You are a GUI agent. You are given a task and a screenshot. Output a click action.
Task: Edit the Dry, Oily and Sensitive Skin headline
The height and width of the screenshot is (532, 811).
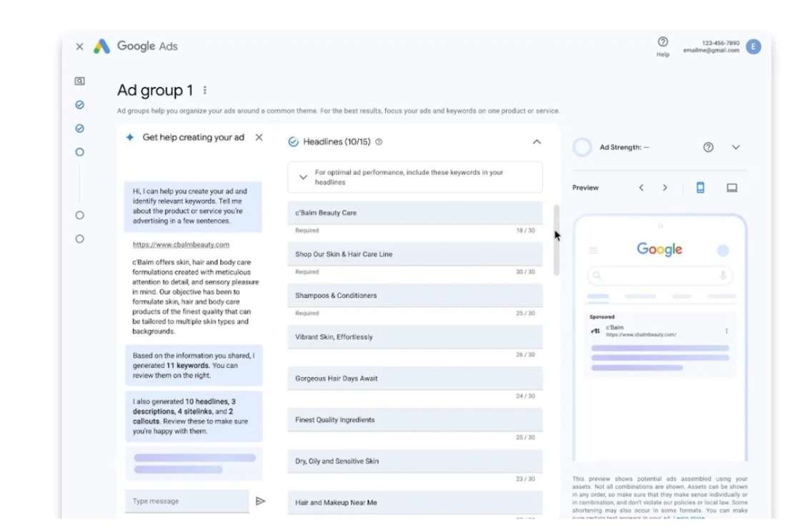tap(415, 461)
